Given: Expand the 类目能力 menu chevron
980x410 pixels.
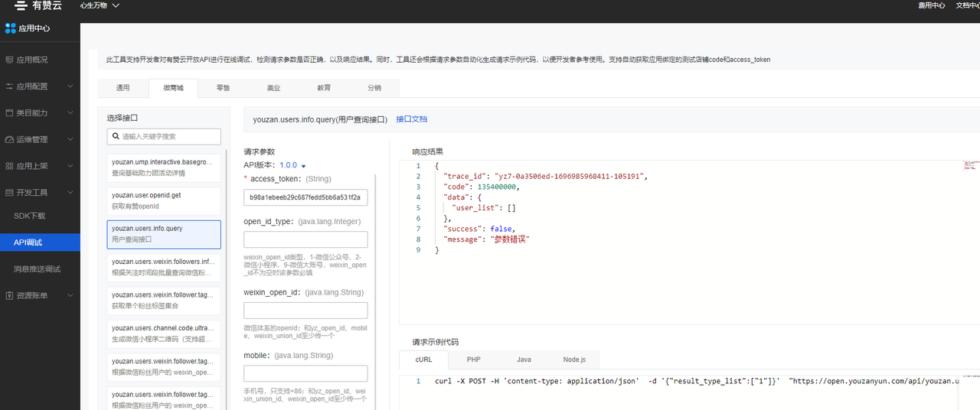Looking at the screenshot, I should click(x=70, y=112).
